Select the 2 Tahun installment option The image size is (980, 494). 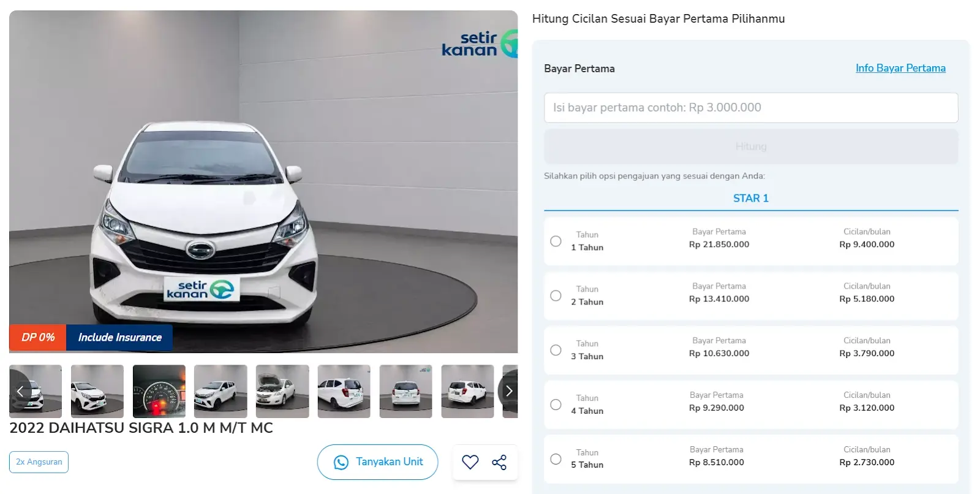[556, 296]
